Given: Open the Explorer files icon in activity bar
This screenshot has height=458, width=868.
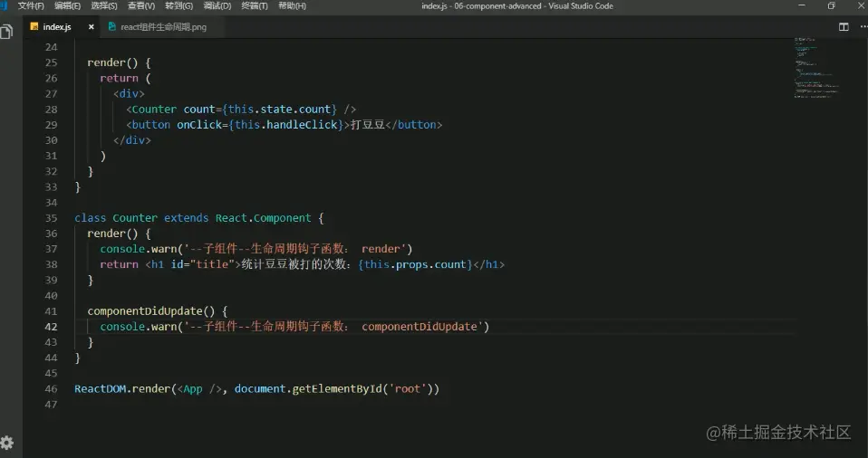Looking at the screenshot, I should click(6, 31).
